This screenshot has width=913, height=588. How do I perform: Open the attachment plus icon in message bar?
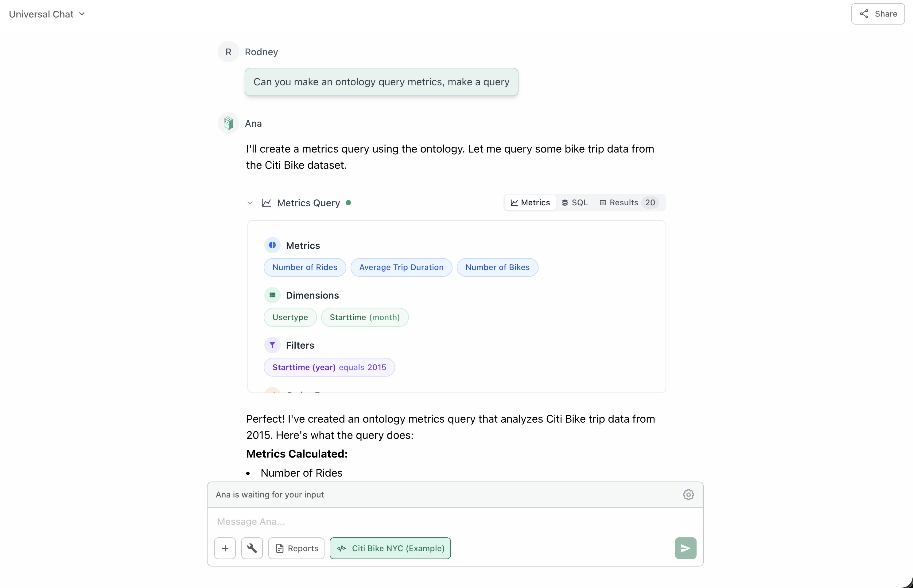pos(225,548)
